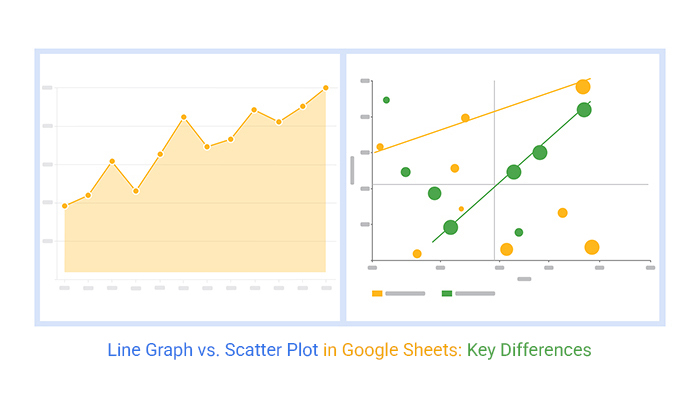Click the small green dot at scatter top-left

tap(386, 100)
